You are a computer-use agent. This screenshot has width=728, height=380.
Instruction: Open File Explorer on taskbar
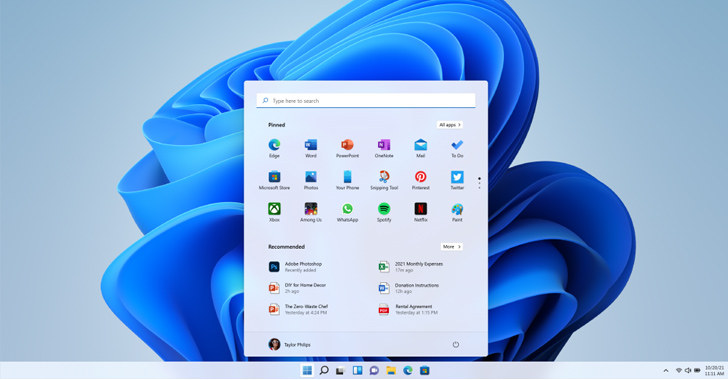click(391, 370)
